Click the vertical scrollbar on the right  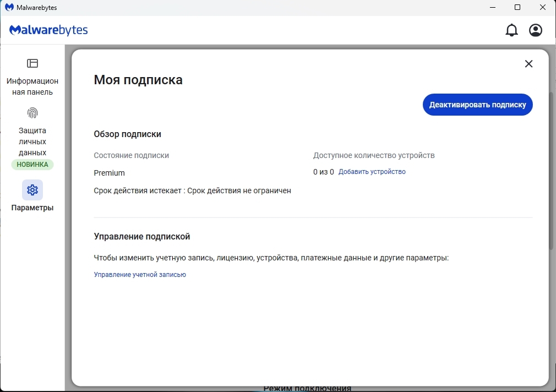tap(552, 170)
